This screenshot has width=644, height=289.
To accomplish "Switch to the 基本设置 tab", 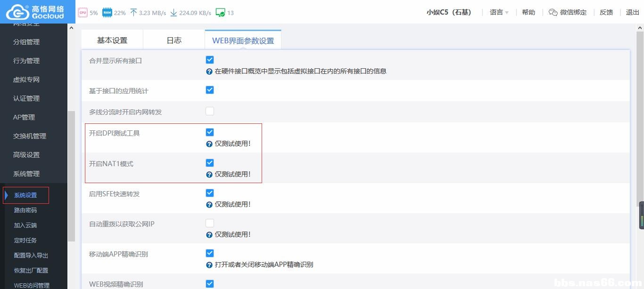I will coord(112,40).
